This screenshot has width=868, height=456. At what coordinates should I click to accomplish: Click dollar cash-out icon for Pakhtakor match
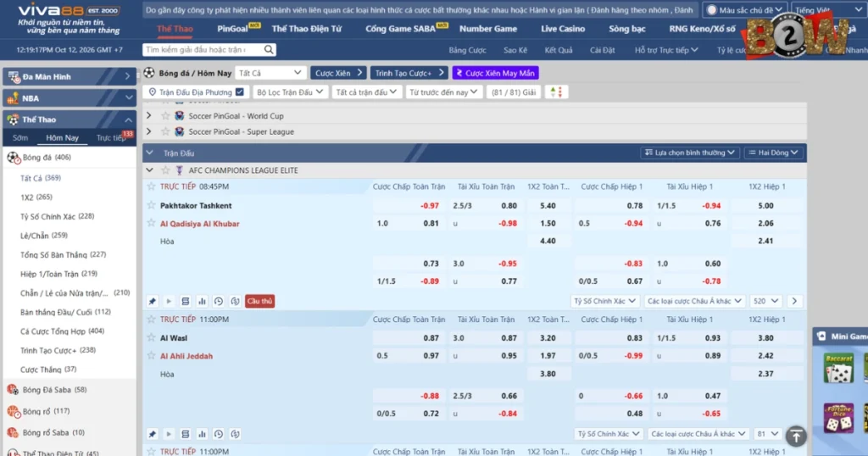[236, 301]
